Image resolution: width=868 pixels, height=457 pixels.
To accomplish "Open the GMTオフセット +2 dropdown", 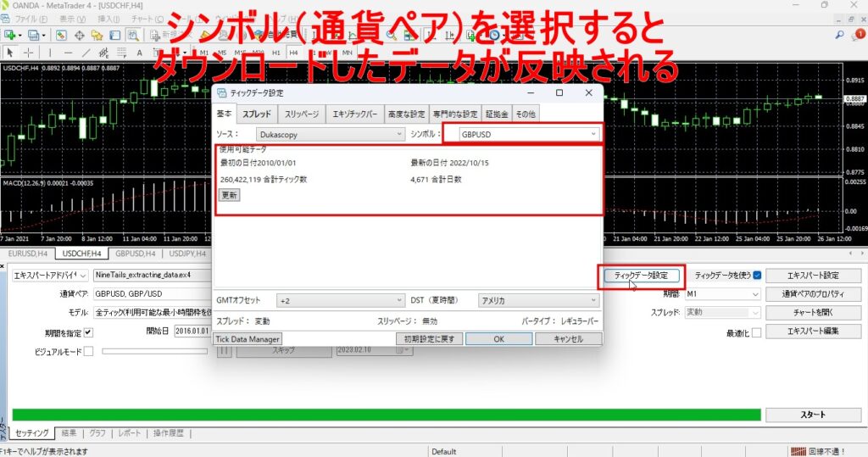I will point(340,300).
